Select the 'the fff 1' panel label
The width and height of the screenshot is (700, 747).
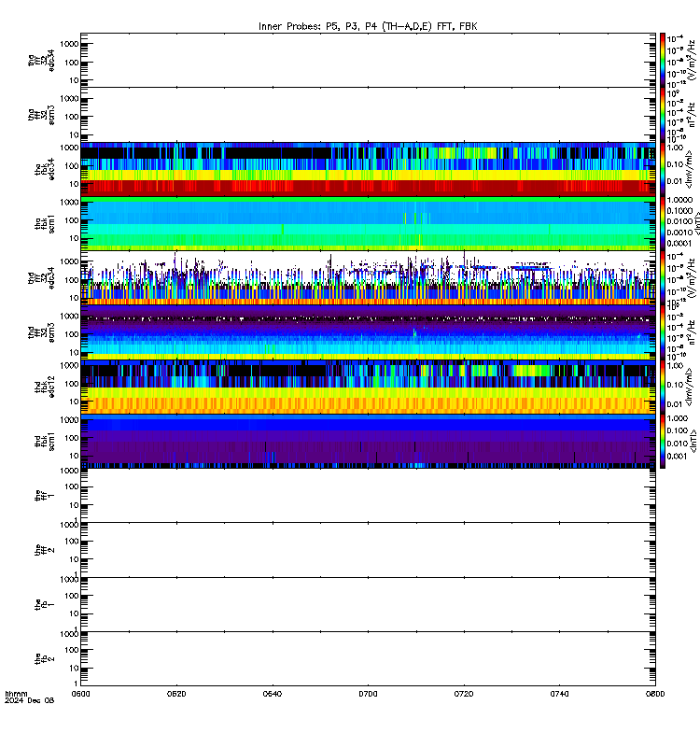click(x=45, y=496)
